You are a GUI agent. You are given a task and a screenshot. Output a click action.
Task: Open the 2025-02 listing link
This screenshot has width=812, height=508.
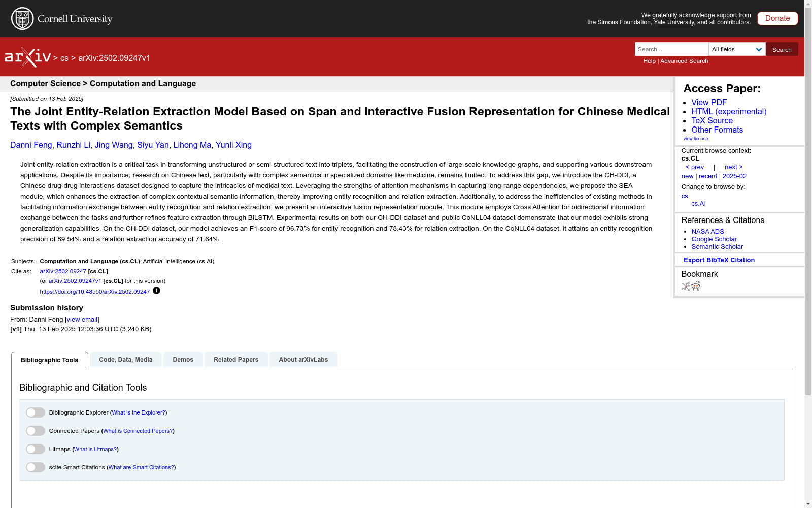click(734, 176)
